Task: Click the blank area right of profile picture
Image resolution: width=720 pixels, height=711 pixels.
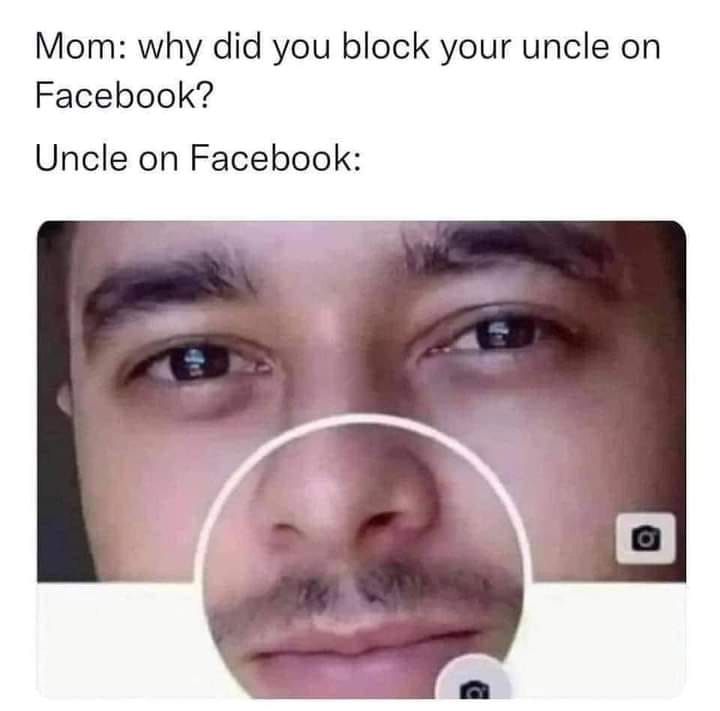Action: [608, 640]
